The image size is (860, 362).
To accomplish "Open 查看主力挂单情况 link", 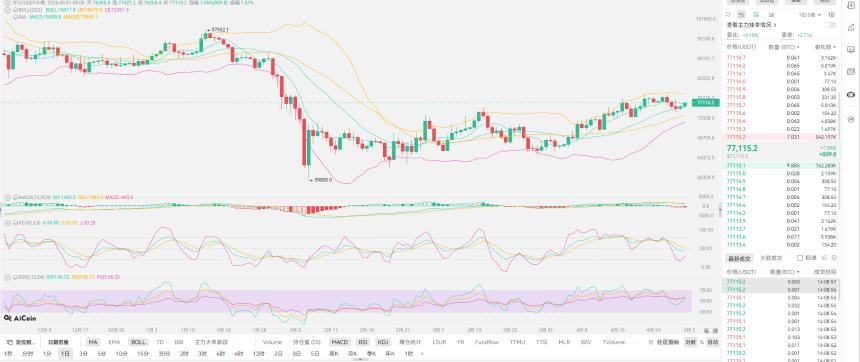I will point(751,25).
